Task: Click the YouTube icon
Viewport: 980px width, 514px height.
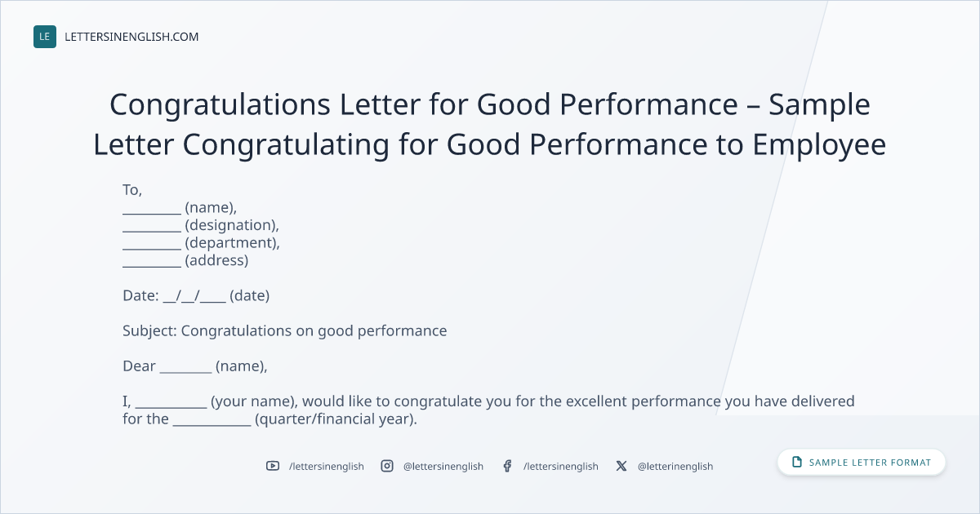Action: [x=273, y=466]
